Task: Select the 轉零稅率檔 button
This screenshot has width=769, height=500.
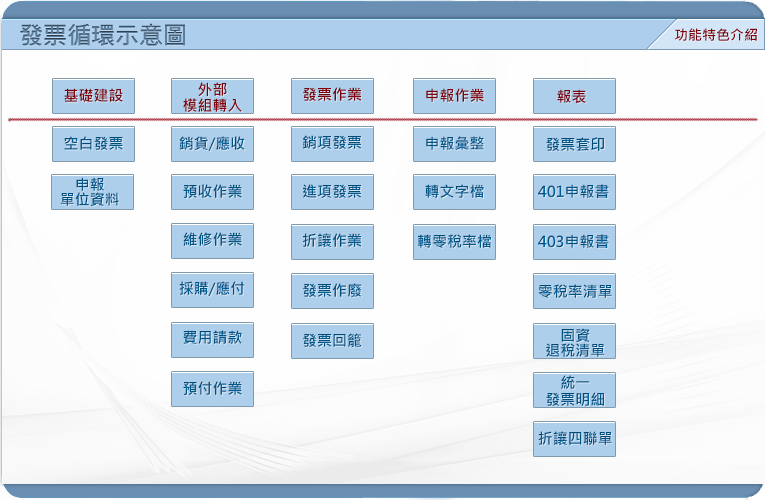Action: 454,242
